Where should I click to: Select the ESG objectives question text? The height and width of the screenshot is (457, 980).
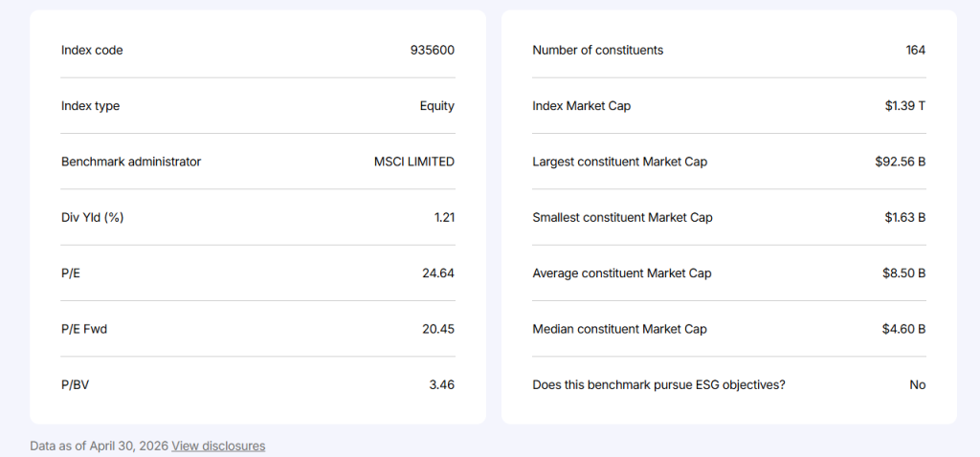[658, 385]
